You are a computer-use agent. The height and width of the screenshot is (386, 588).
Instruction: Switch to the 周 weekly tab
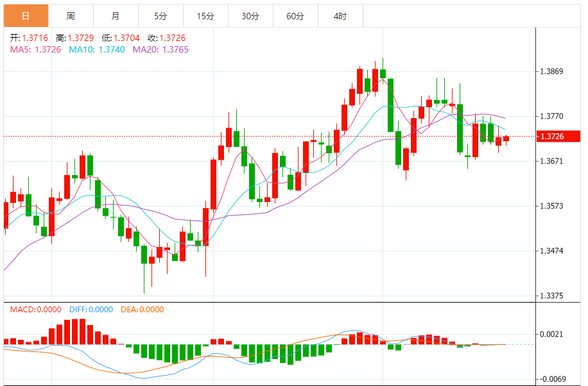pos(71,16)
